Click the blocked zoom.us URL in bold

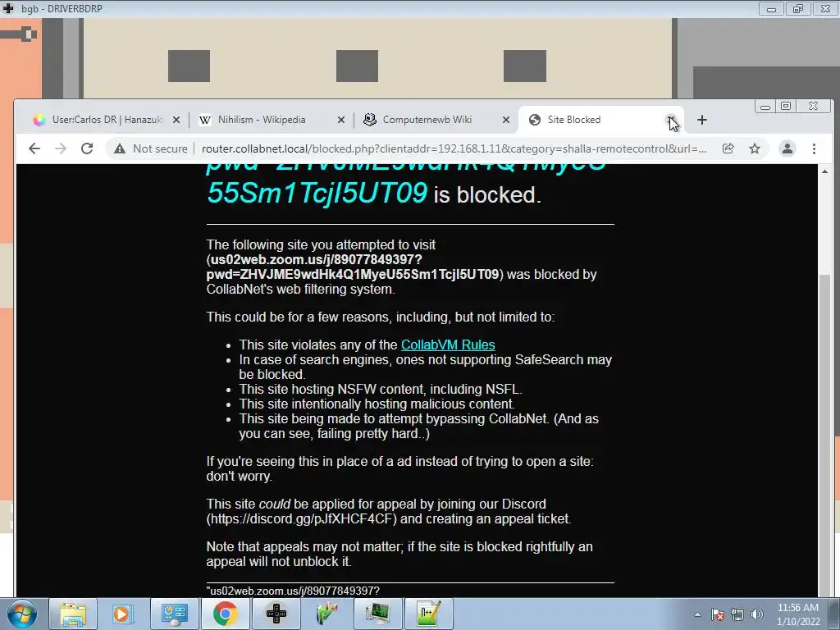click(354, 267)
